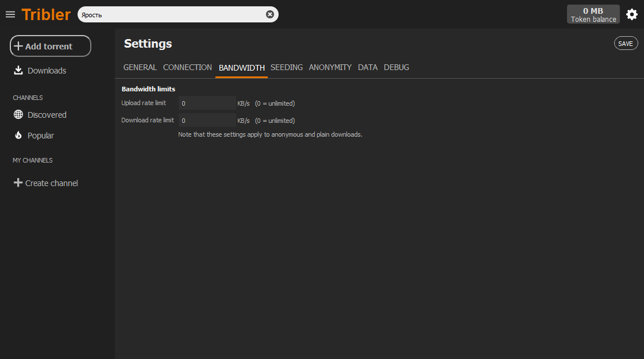Switch to the General tab
Screen dimensions: 644x359
tap(140, 67)
